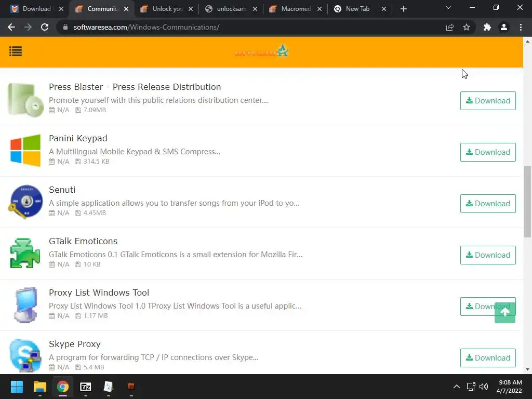Click the Press Blaster description text

[x=158, y=100]
